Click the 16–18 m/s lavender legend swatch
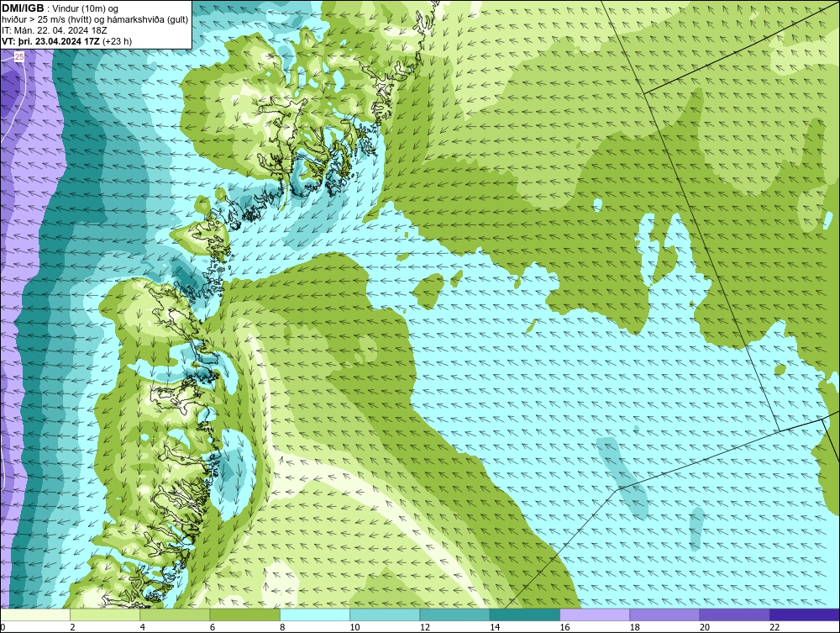Screen dimensions: 840x633 pos(595,615)
